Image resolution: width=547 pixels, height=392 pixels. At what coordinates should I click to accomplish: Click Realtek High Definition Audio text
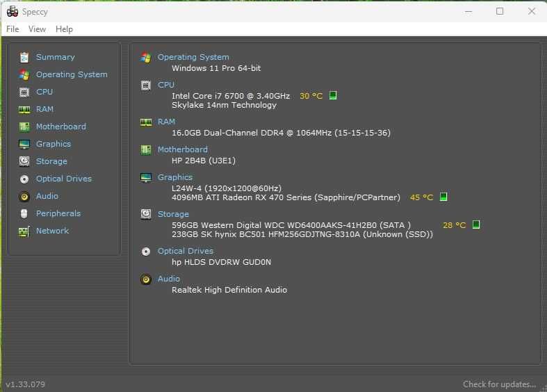coord(229,290)
